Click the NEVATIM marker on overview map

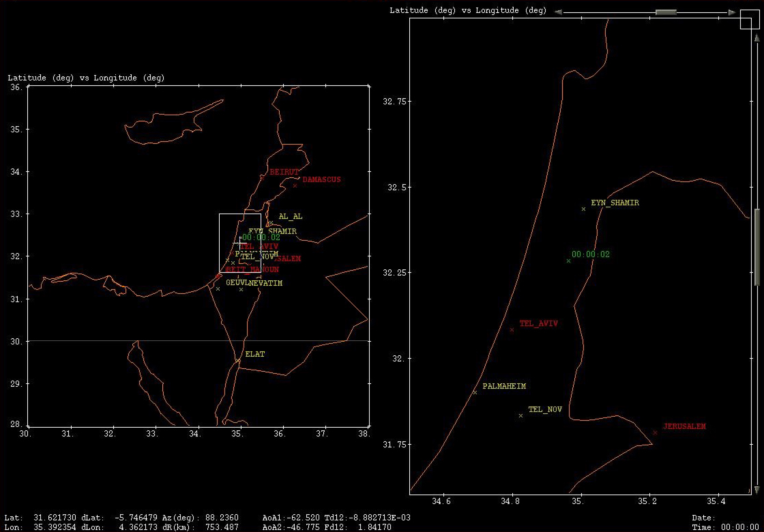point(241,290)
